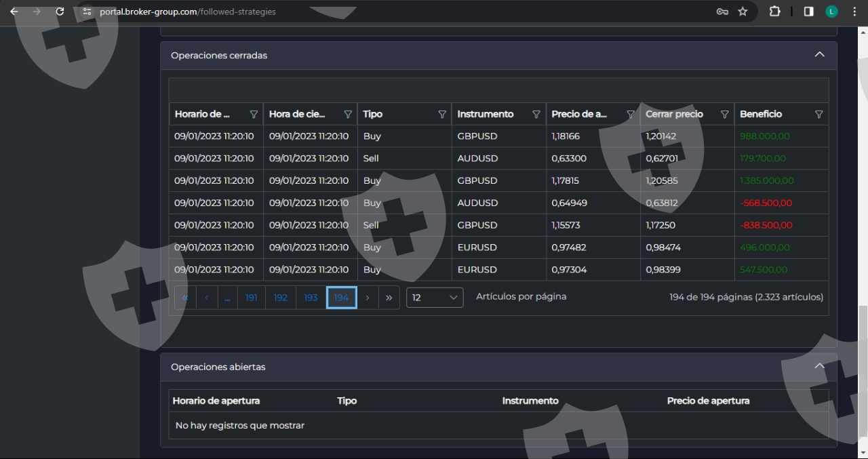
Task: Click the browser address bar URL
Action: pyautogui.click(x=188, y=12)
